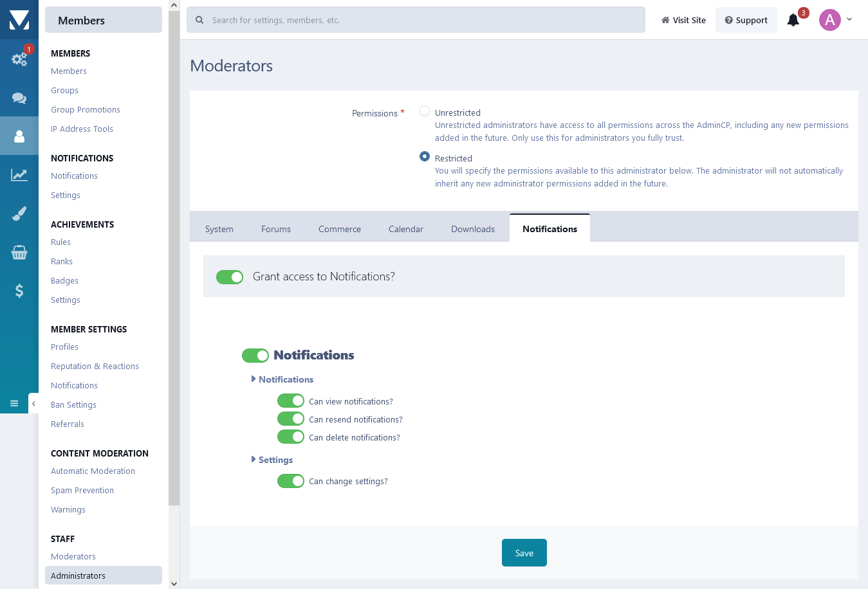Click the sidebar scroll down arrow
868x589 pixels.
click(174, 583)
